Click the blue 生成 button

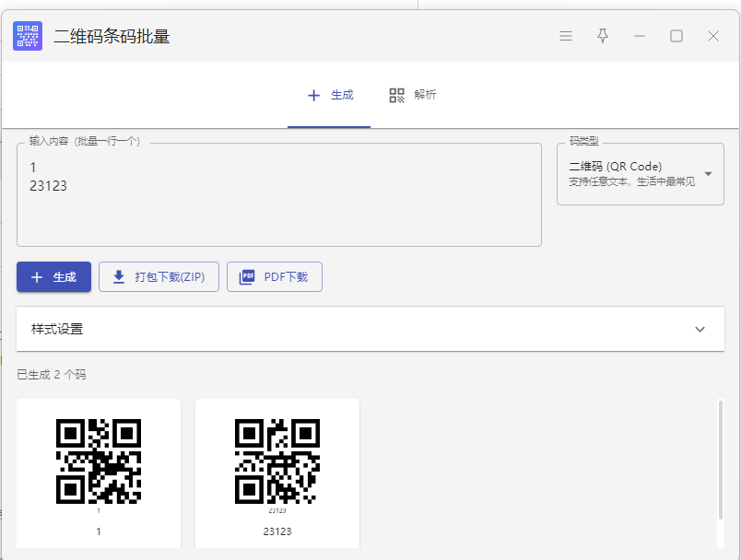coord(53,276)
